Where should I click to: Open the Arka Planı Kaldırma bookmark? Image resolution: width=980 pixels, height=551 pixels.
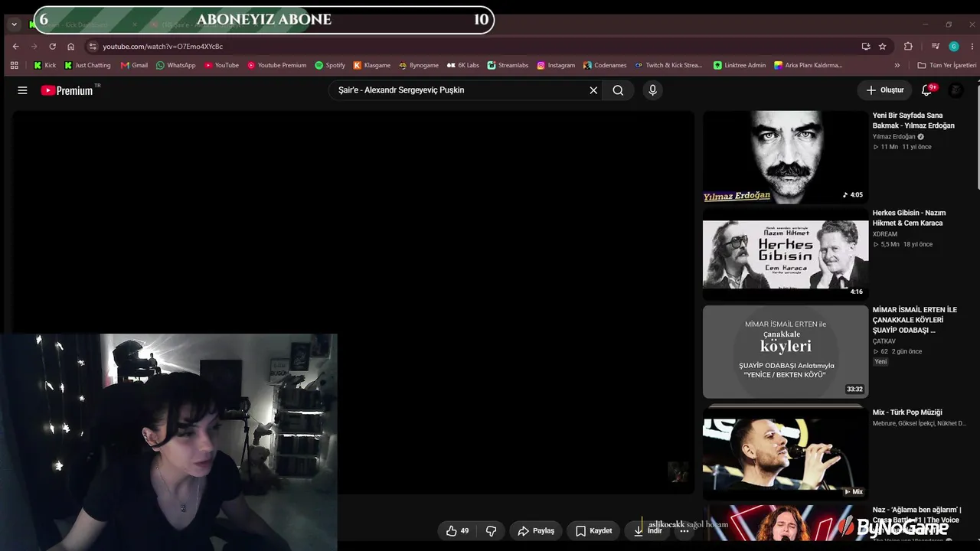(x=808, y=65)
